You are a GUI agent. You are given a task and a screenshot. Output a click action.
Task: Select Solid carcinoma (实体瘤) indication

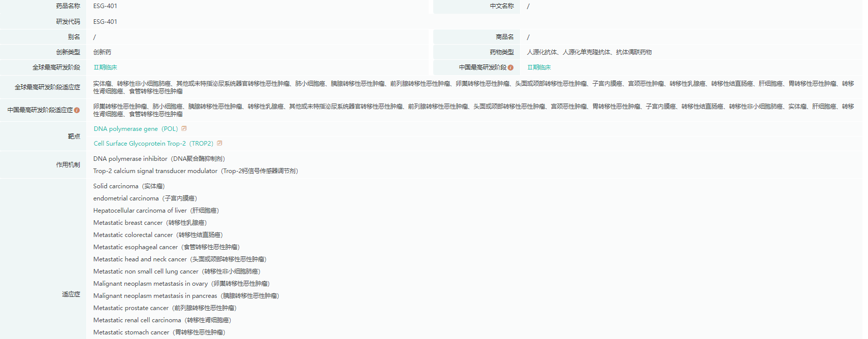point(129,186)
